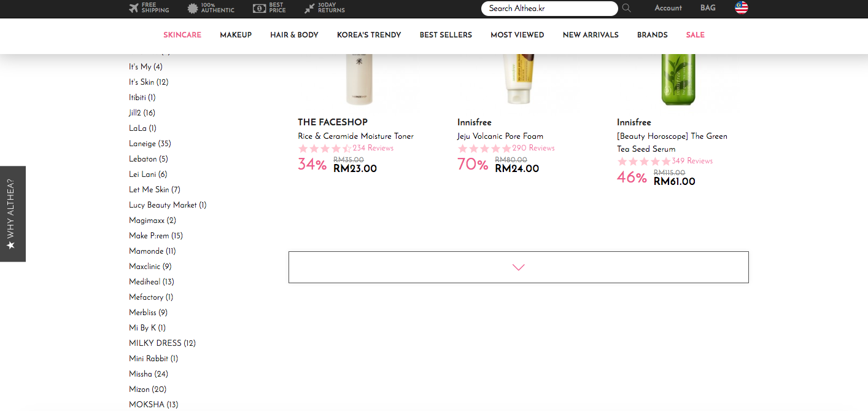Filter by brand Magimaxx (2)
The width and height of the screenshot is (868, 411).
pyautogui.click(x=152, y=221)
